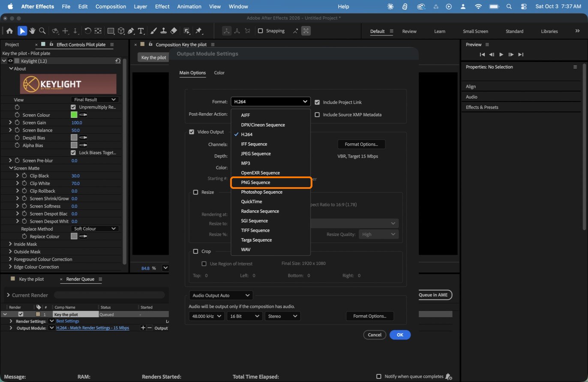Viewport: 588px width, 382px height.
Task: Open Keylight View dropdown Final Result
Action: coord(95,99)
